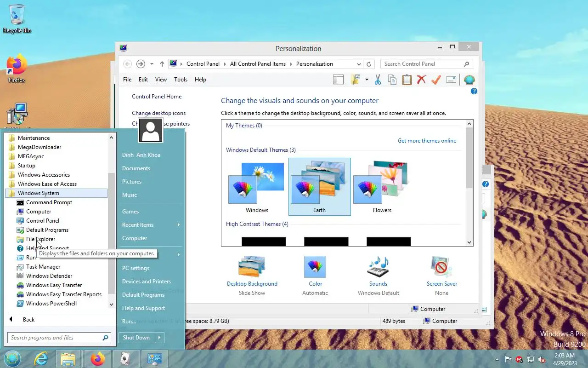Click the Shut Down button
Viewport: 588px width, 368px height.
(x=137, y=338)
